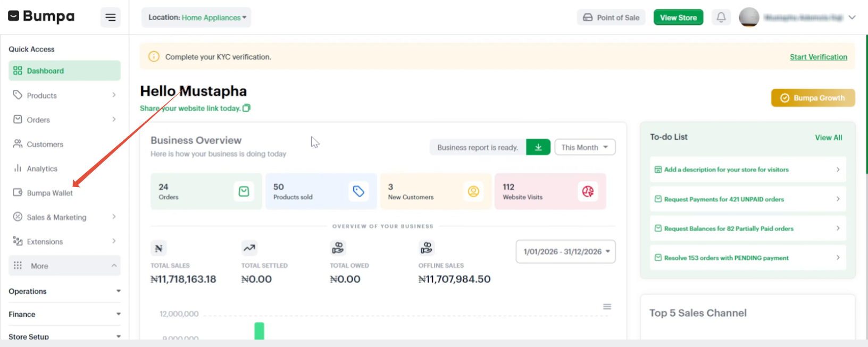Open Products in sidebar
The width and height of the screenshot is (868, 347).
click(64, 96)
